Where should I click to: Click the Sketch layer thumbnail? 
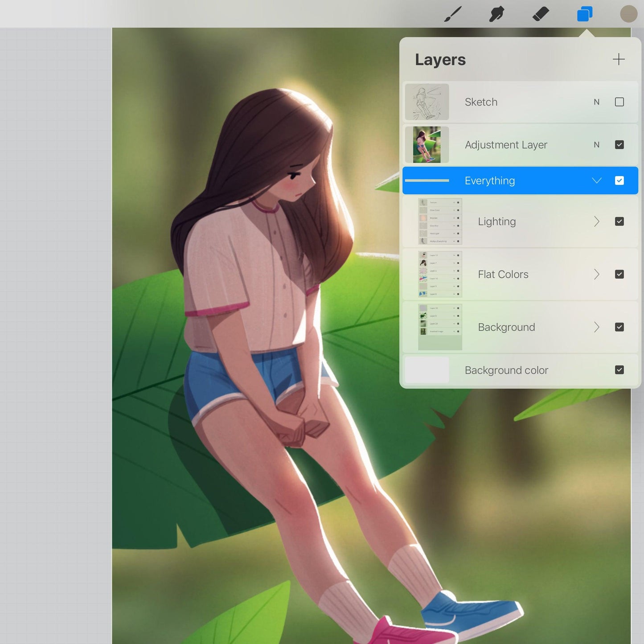427,102
